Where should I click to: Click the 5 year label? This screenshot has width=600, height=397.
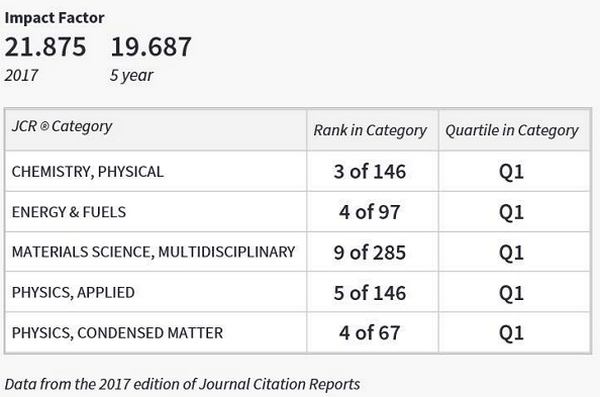(132, 75)
